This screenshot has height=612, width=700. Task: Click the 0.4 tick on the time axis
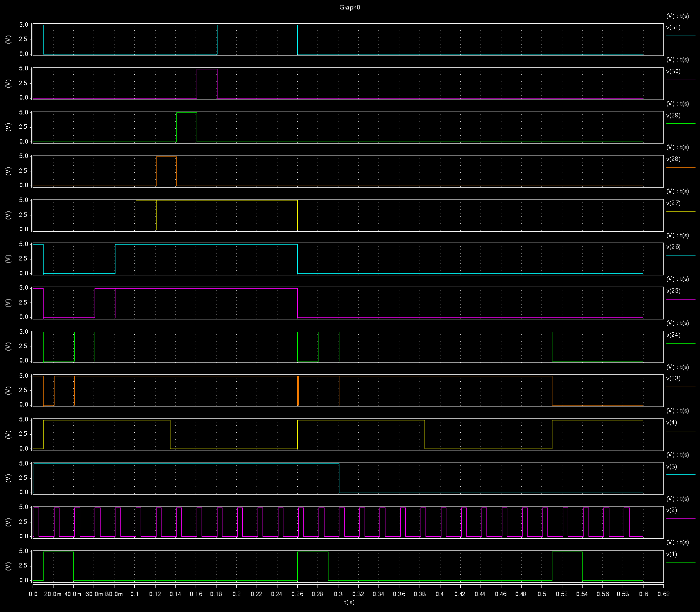440,594
